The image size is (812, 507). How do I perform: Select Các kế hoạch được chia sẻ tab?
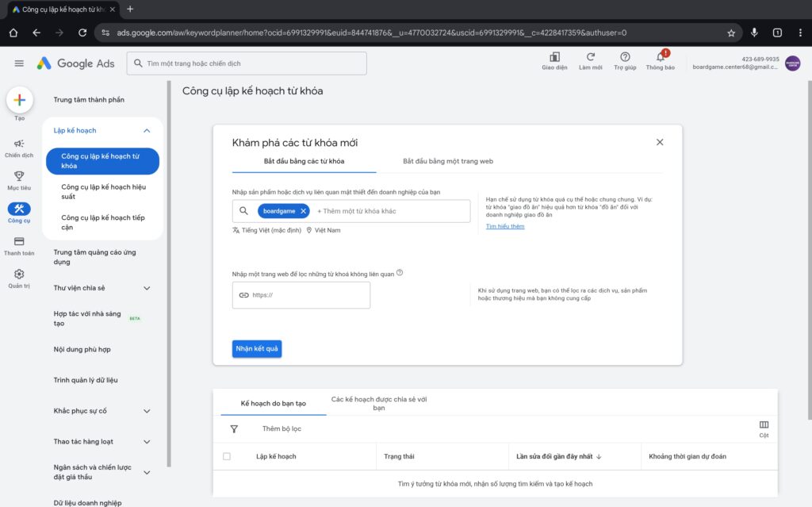[379, 403]
